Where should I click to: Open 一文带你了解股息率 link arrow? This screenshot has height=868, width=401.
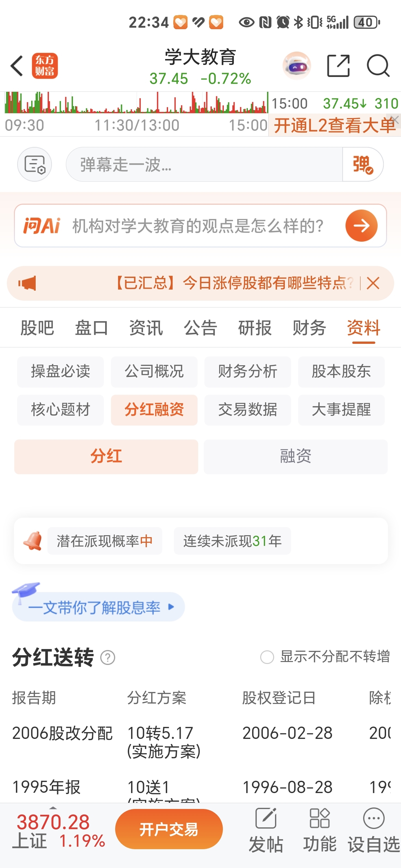click(x=171, y=607)
